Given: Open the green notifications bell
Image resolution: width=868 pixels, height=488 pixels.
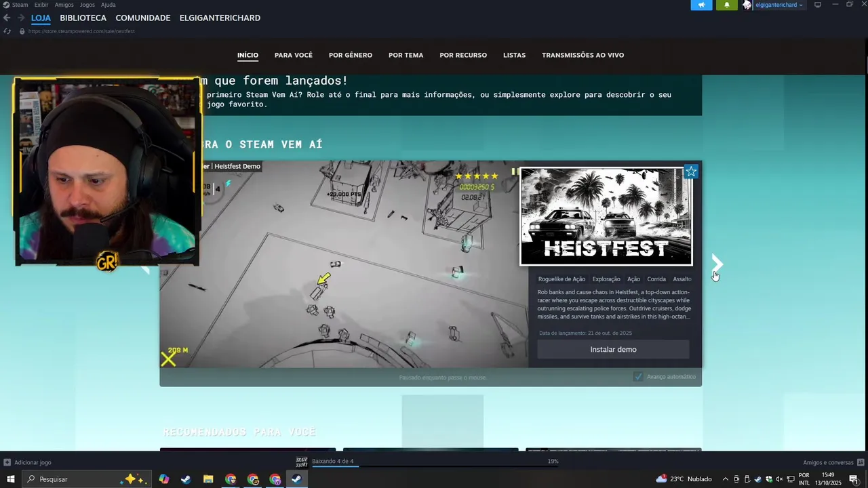Looking at the screenshot, I should [x=726, y=5].
